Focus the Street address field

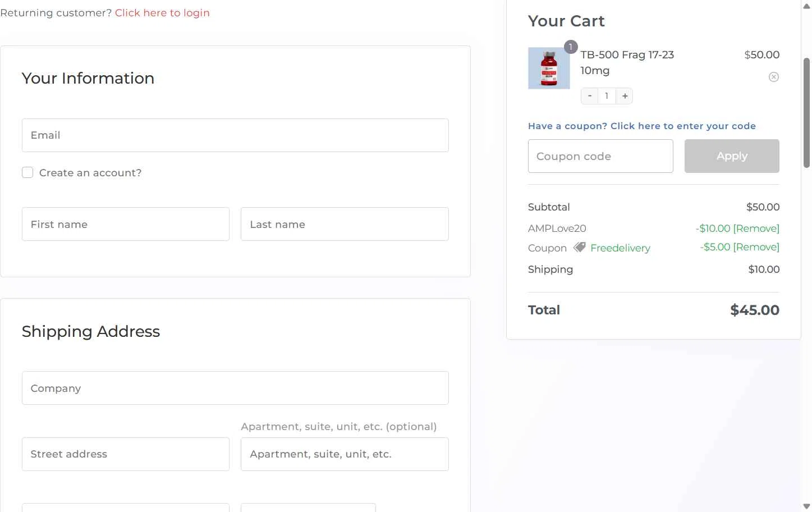[x=126, y=454]
